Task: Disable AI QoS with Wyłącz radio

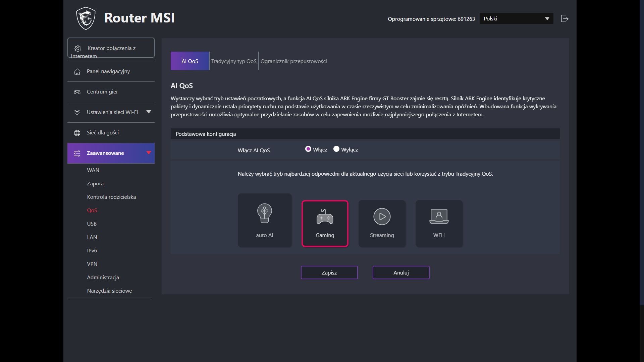Action: tap(336, 149)
